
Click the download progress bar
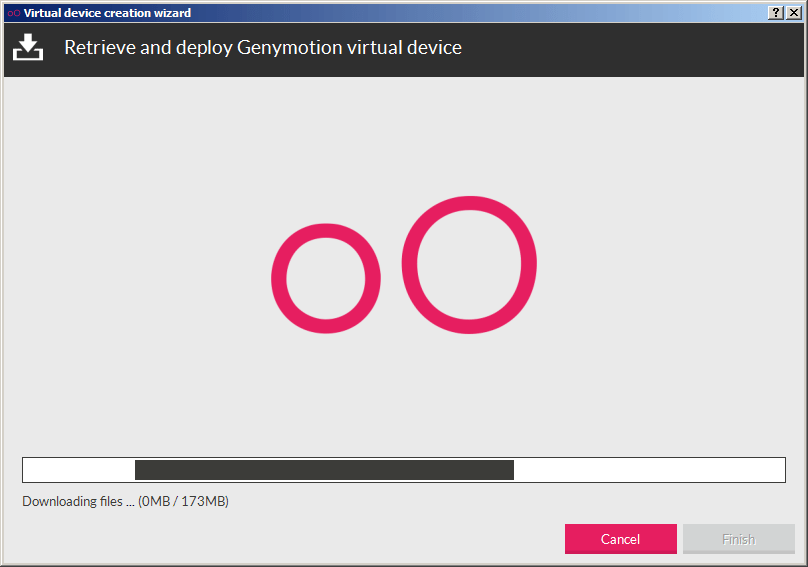point(403,470)
